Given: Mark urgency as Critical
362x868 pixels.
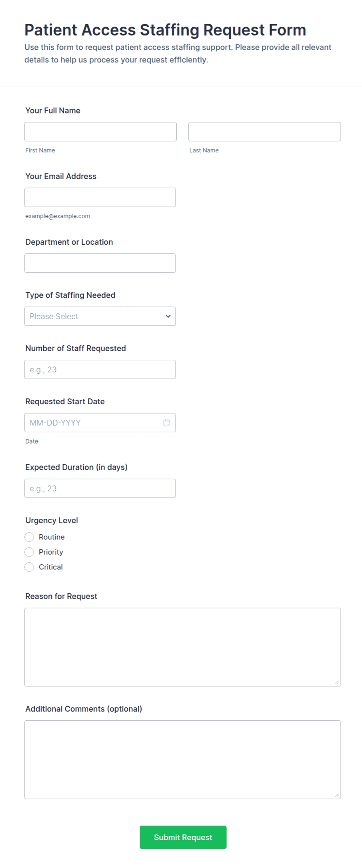Looking at the screenshot, I should (29, 567).
